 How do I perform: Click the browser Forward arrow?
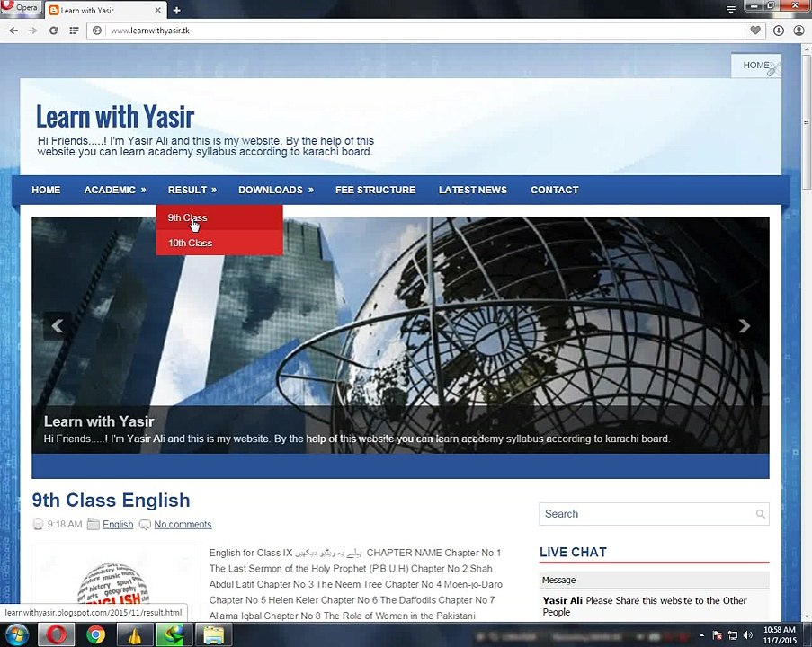[33, 31]
